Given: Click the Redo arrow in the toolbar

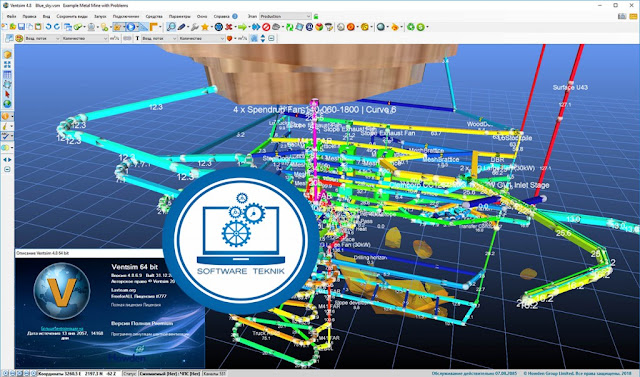Looking at the screenshot, I should tap(57, 27).
